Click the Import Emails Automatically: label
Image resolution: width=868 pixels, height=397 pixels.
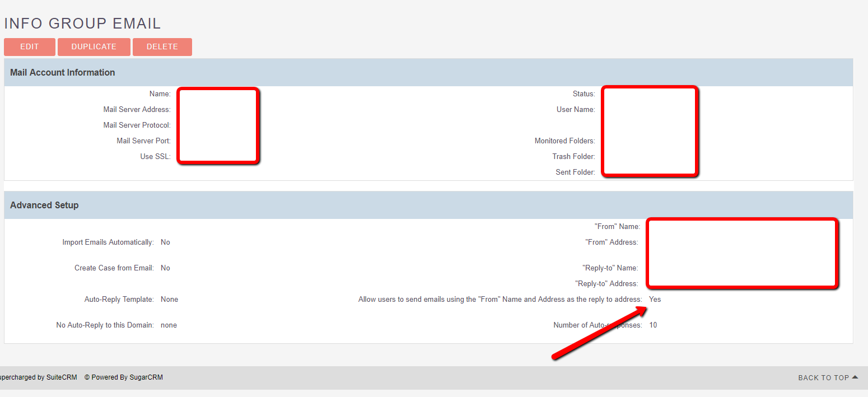pyautogui.click(x=108, y=242)
